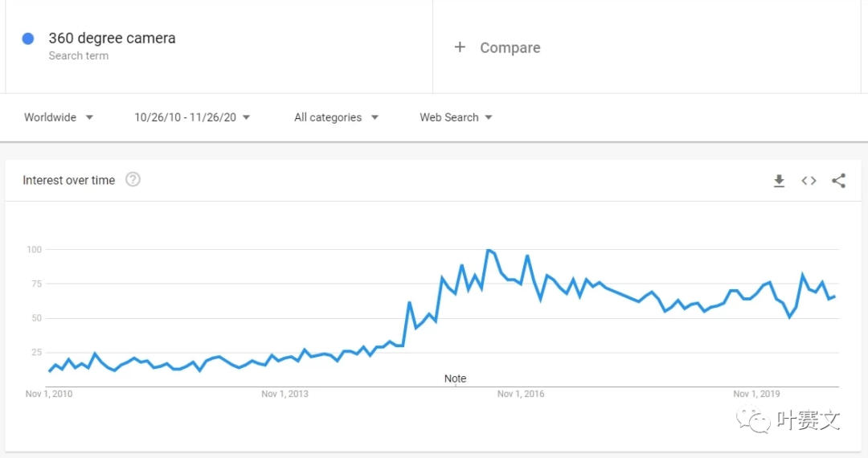Click the Search term subtitle text
Image resolution: width=868 pixels, height=458 pixels.
coord(78,56)
